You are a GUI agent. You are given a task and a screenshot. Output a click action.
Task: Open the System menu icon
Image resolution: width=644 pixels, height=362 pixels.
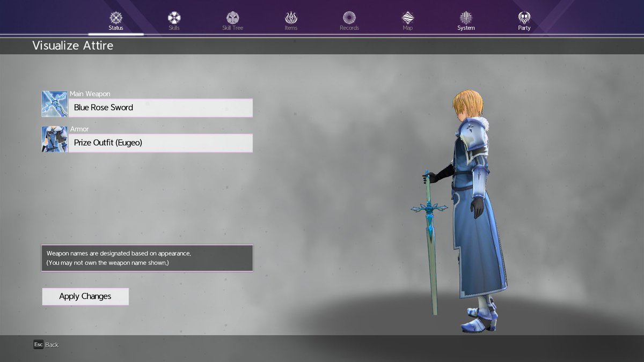point(466,17)
